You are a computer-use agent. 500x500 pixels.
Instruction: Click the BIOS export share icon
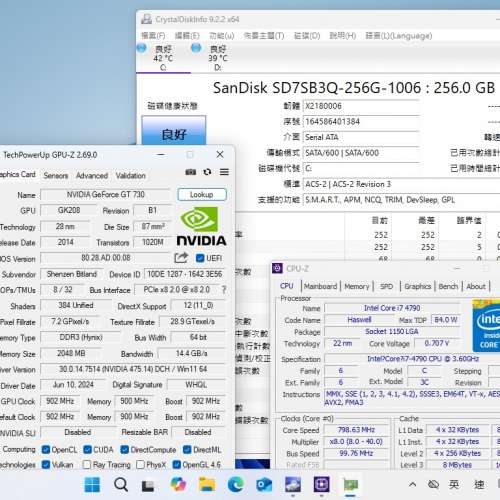tap(181, 258)
